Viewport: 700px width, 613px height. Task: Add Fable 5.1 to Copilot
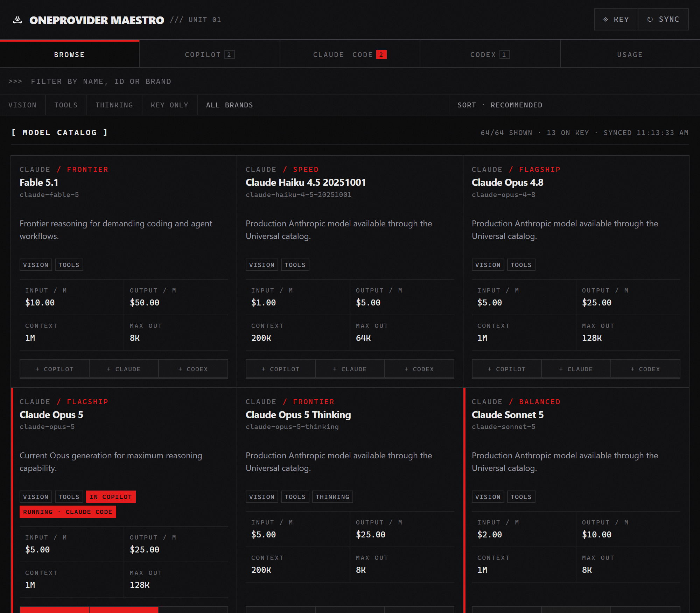pos(55,369)
